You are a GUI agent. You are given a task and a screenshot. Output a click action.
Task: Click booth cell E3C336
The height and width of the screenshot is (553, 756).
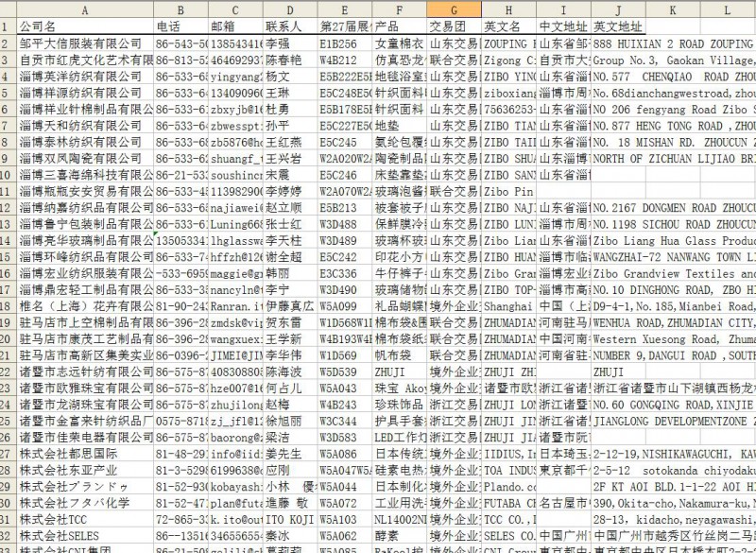click(345, 273)
